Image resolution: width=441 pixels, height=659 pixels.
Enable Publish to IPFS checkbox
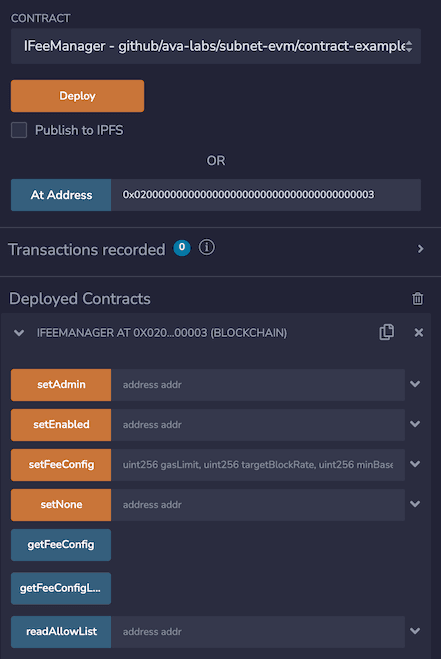(x=19, y=130)
